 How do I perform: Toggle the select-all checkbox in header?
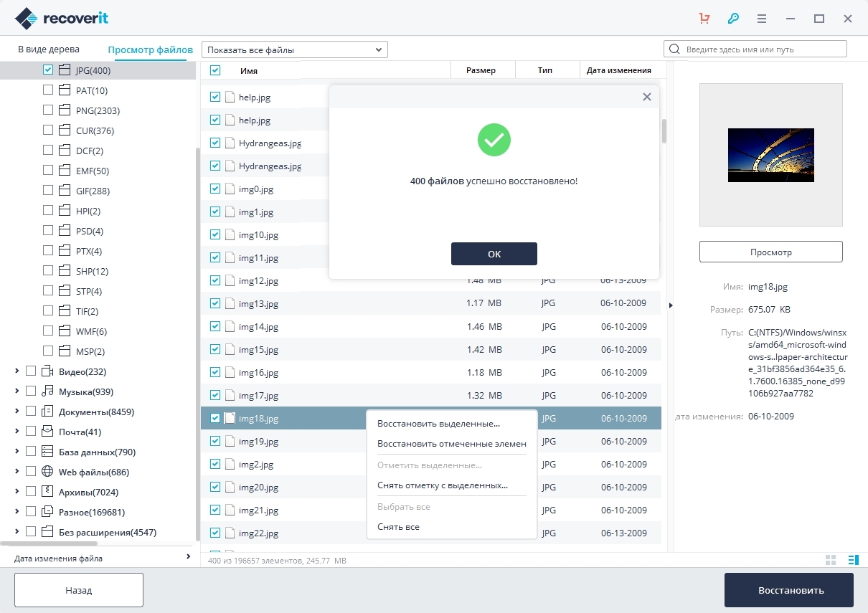[215, 70]
